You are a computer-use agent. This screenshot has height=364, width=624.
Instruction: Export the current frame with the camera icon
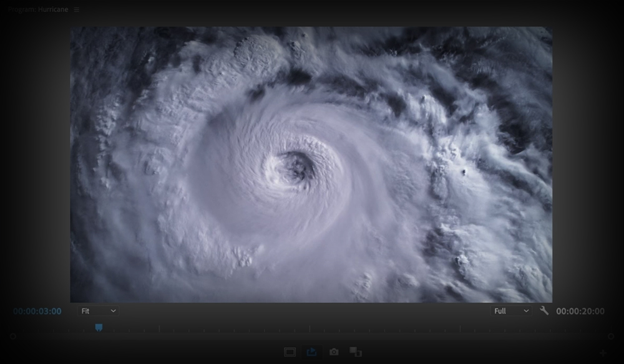pyautogui.click(x=334, y=352)
